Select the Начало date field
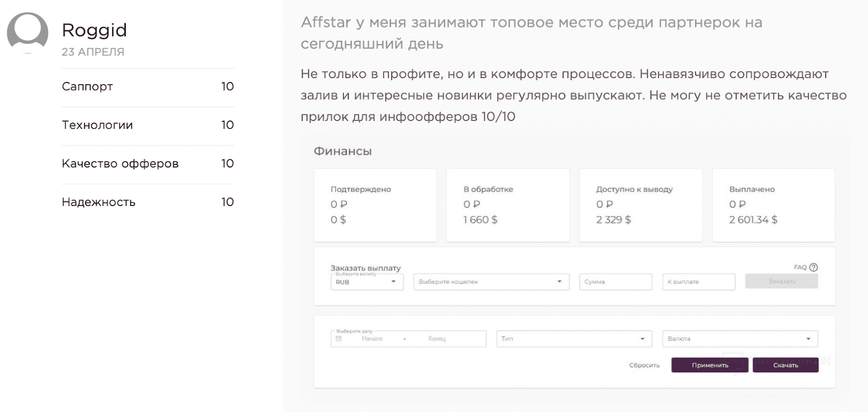The image size is (868, 412). pos(372,339)
